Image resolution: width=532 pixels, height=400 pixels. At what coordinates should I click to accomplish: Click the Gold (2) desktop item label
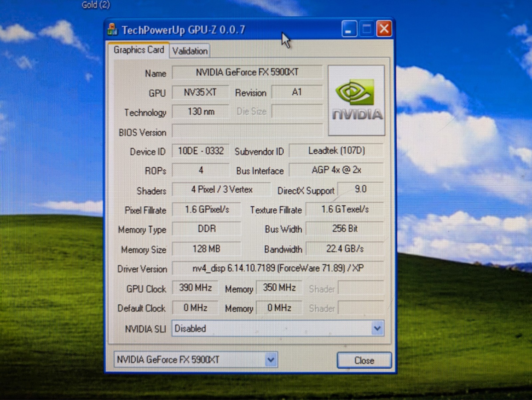(96, 5)
